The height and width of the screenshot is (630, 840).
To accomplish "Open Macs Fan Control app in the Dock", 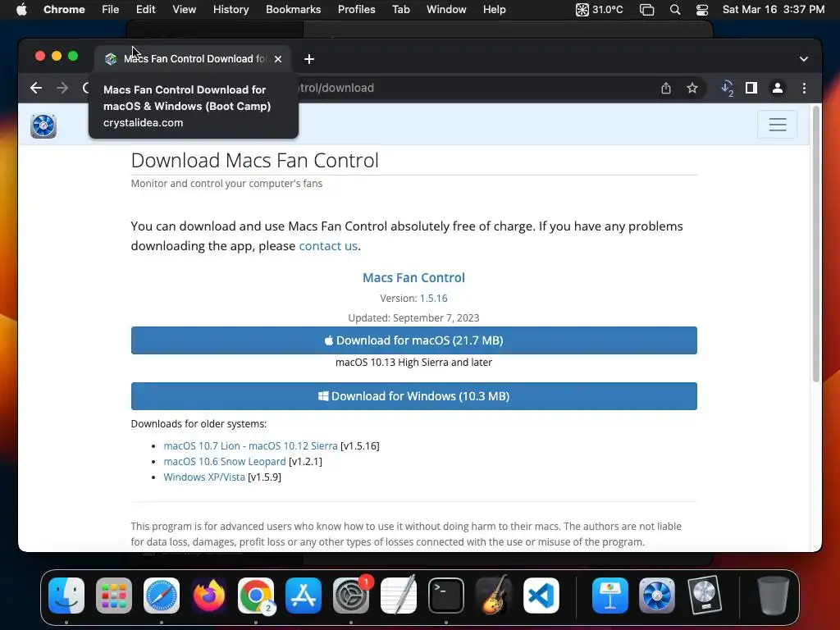I will coord(657,596).
